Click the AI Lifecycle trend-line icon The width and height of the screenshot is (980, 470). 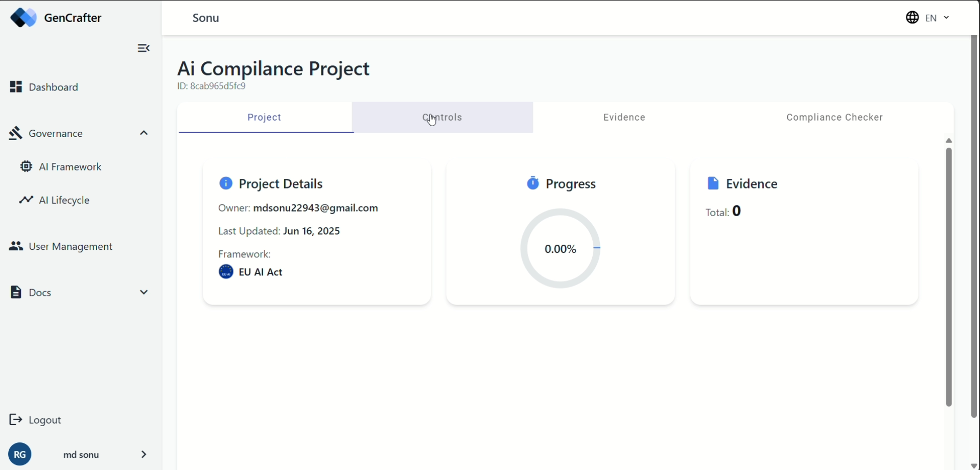coord(26,200)
